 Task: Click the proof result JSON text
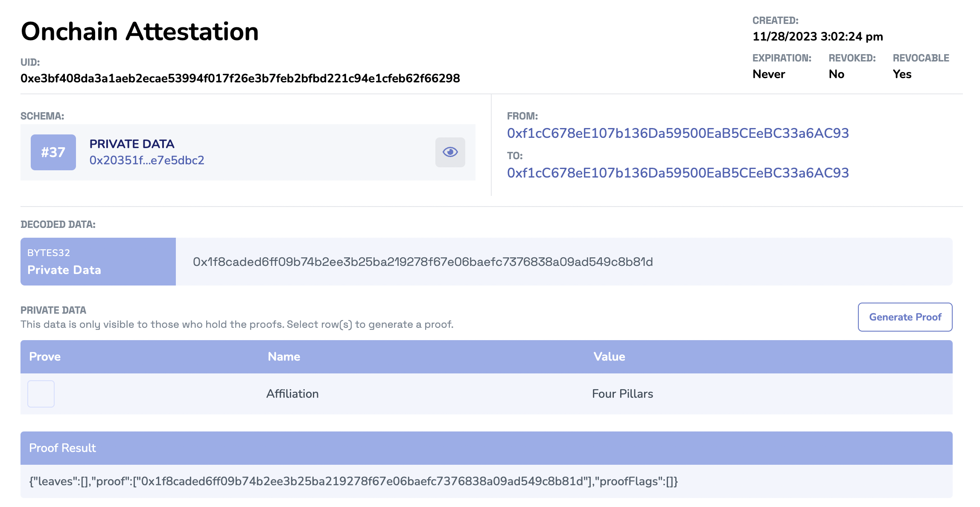(353, 481)
